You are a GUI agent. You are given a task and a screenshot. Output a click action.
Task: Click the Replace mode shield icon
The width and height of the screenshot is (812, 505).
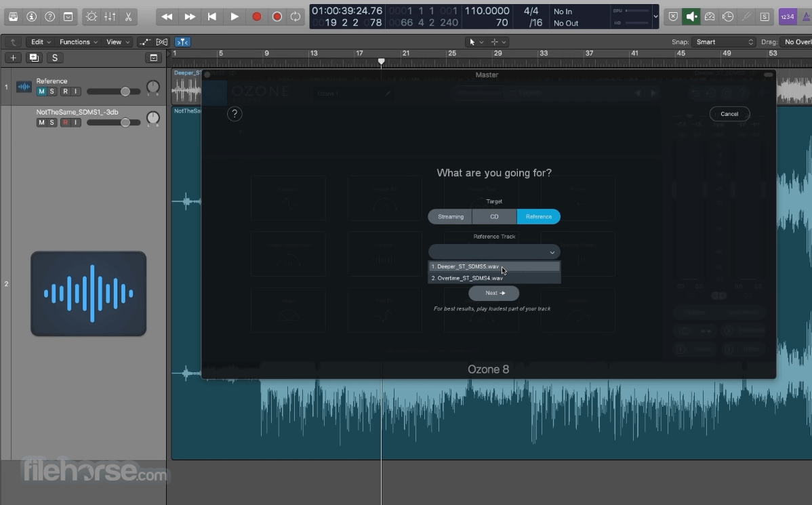point(672,16)
